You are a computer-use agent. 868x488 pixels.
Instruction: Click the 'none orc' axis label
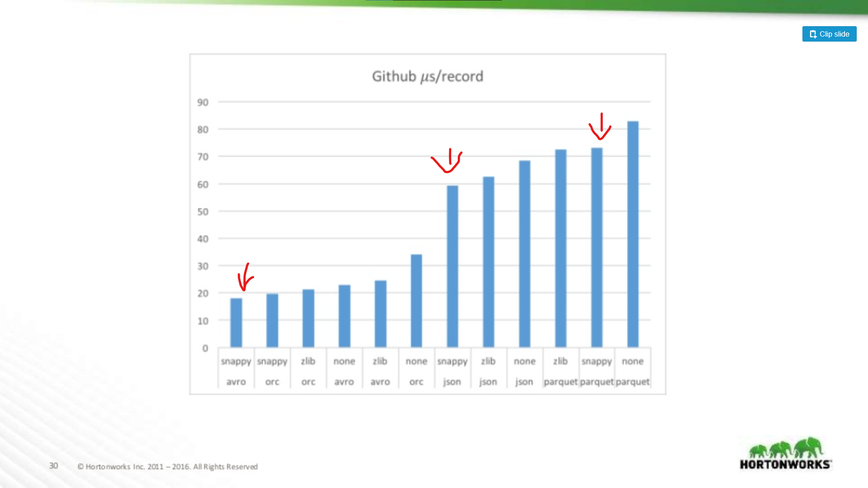(x=416, y=371)
